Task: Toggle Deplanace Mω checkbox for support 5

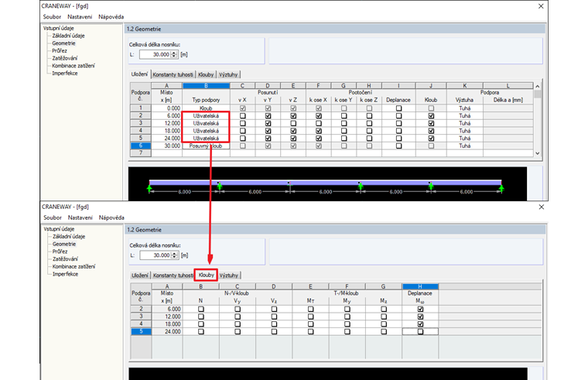Action: coord(420,331)
